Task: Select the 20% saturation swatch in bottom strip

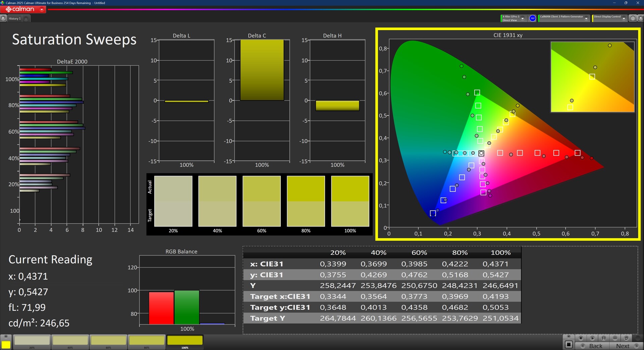Action: click(32, 341)
